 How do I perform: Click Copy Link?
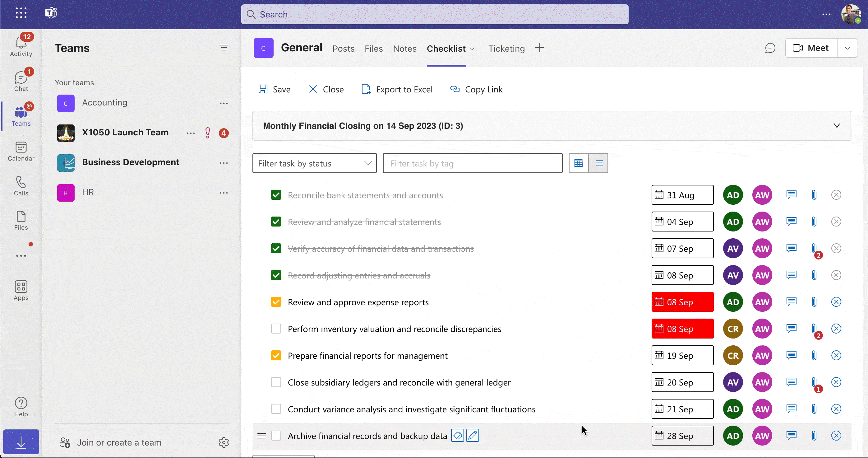(x=476, y=89)
